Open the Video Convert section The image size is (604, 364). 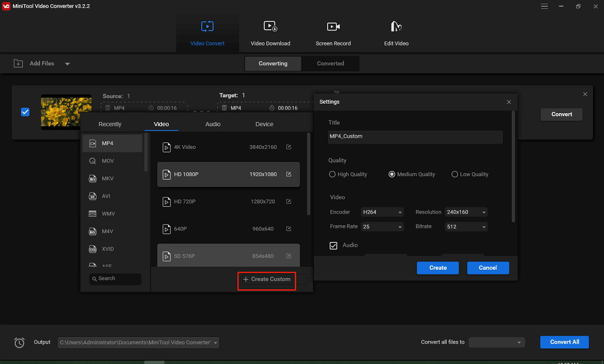(x=207, y=34)
